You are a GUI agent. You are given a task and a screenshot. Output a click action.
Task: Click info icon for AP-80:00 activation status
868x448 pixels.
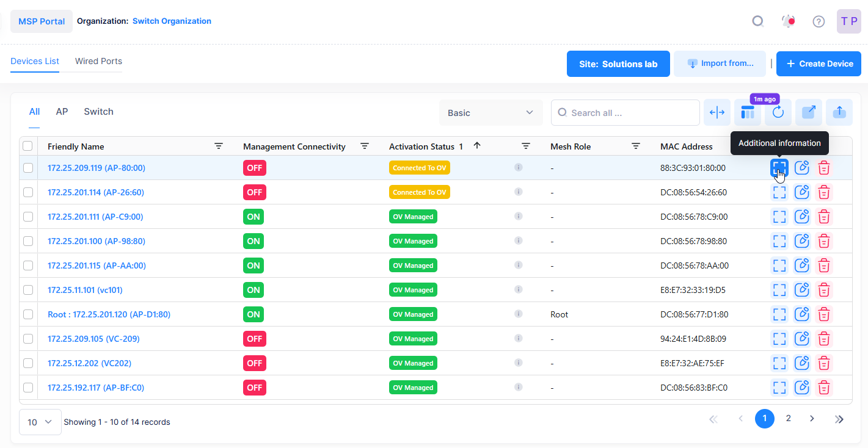518,167
